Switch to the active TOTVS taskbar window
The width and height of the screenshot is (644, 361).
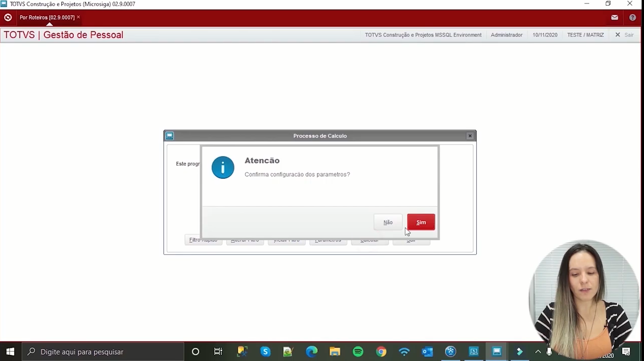click(497, 351)
